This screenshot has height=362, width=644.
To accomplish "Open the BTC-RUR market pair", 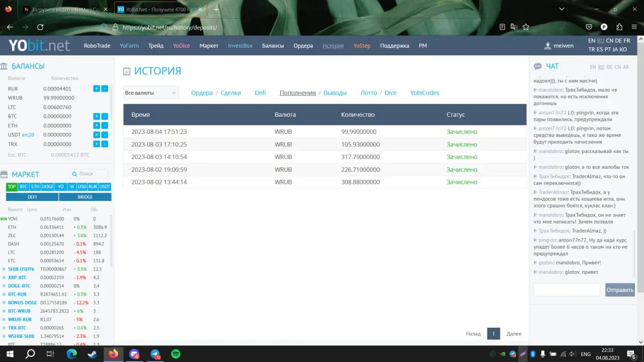I will point(17,294).
